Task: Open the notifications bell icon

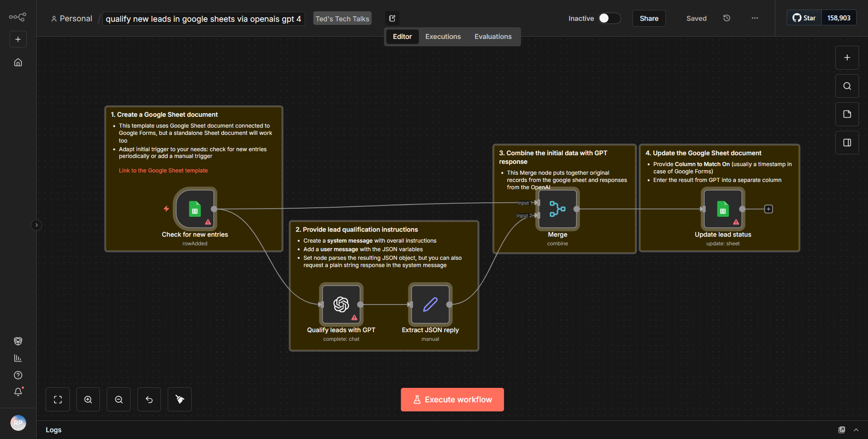Action: coord(18,392)
